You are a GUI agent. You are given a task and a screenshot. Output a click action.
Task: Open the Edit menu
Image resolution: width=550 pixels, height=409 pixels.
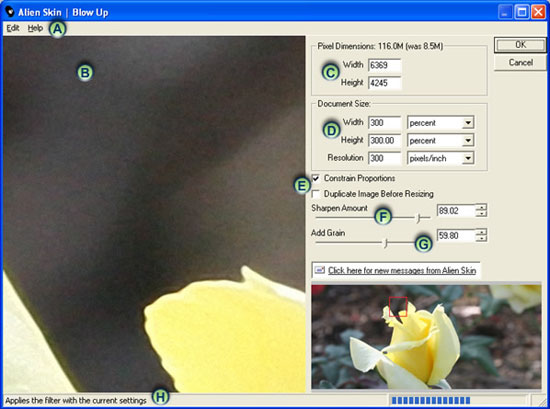13,28
